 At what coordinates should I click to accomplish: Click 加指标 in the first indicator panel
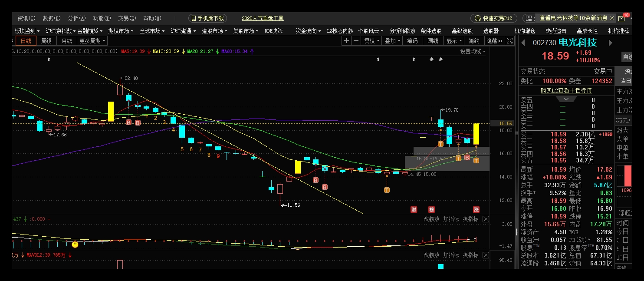451,219
